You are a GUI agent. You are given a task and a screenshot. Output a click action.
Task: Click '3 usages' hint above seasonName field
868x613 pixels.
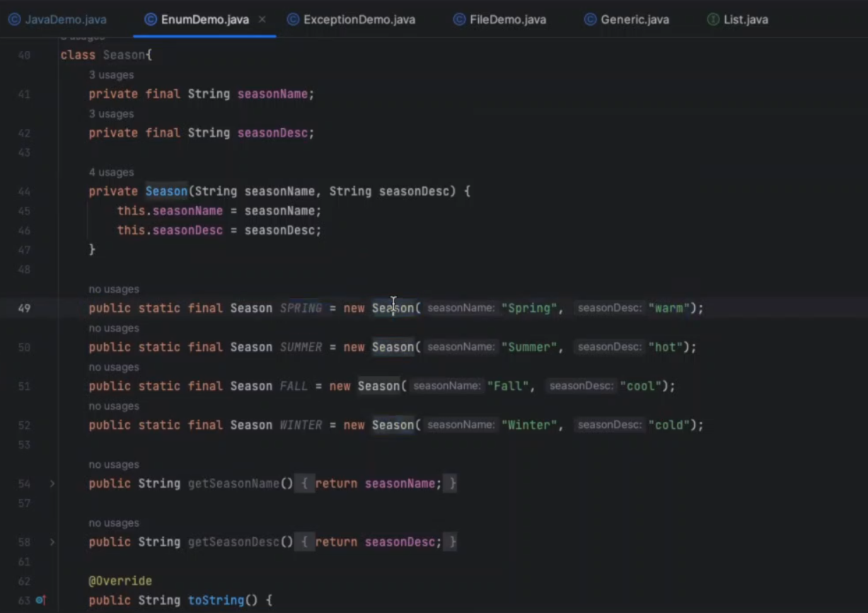click(111, 75)
